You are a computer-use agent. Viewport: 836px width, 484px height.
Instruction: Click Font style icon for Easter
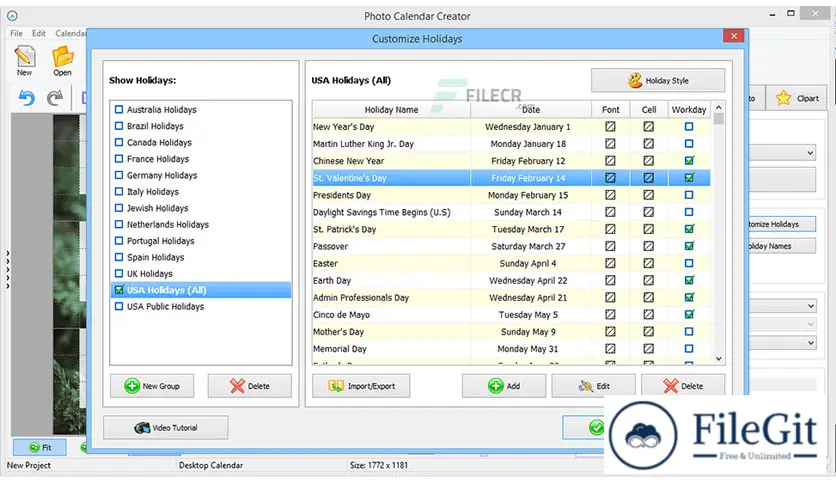tap(610, 263)
